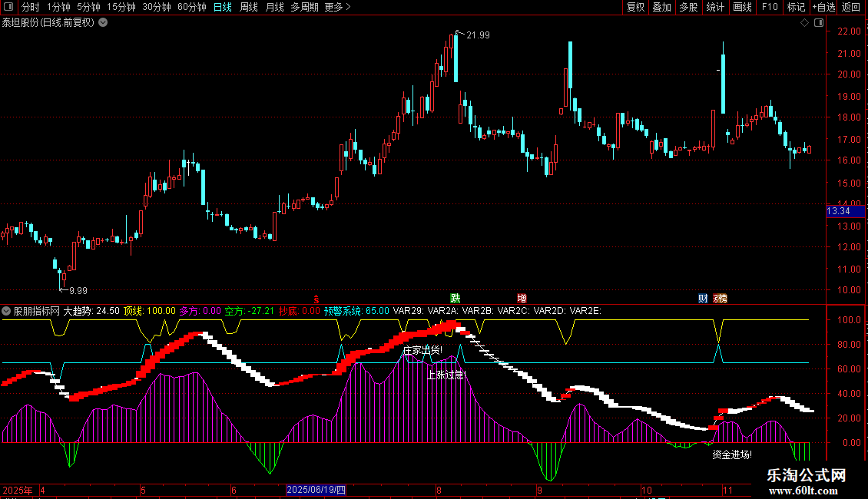Click the 2025/06/19 date marker on timeline

click(x=316, y=490)
